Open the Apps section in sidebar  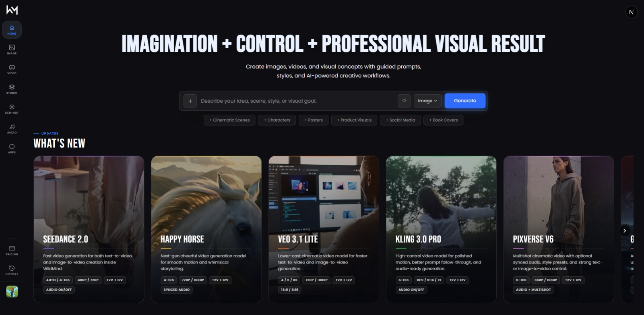click(12, 148)
